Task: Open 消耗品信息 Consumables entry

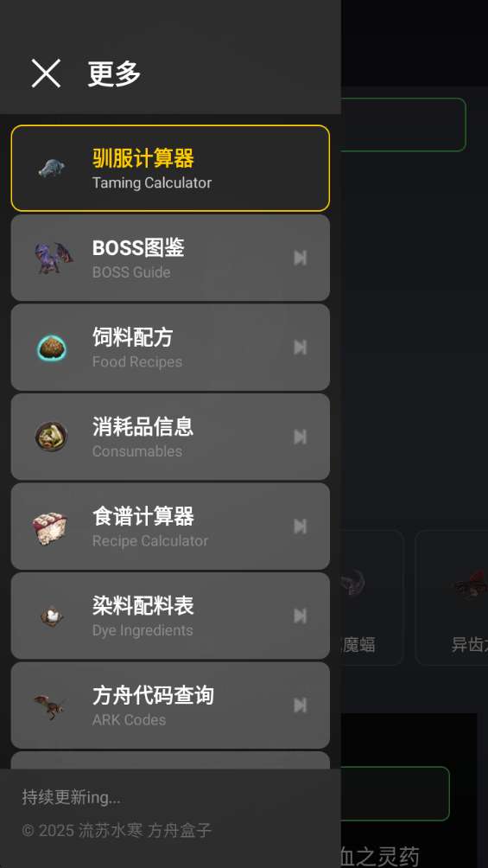Action: [x=170, y=437]
